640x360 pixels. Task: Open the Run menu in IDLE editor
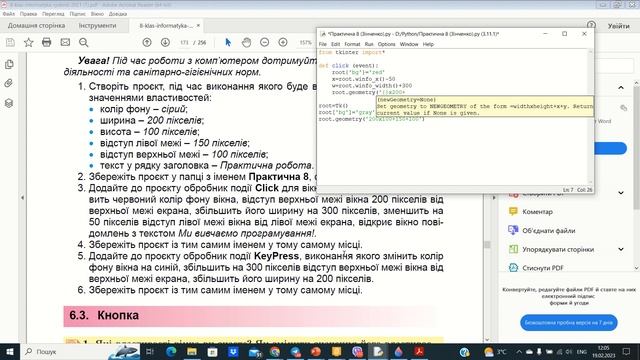369,44
